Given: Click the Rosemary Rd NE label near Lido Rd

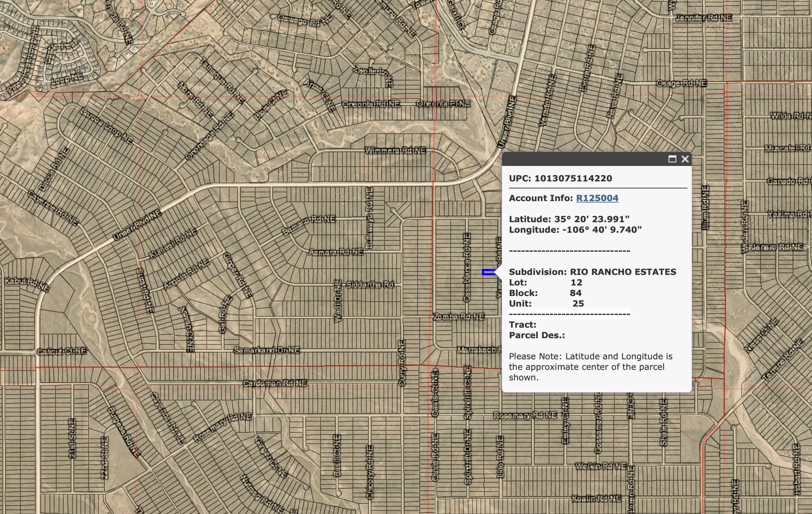Looking at the screenshot, I should point(525,416).
